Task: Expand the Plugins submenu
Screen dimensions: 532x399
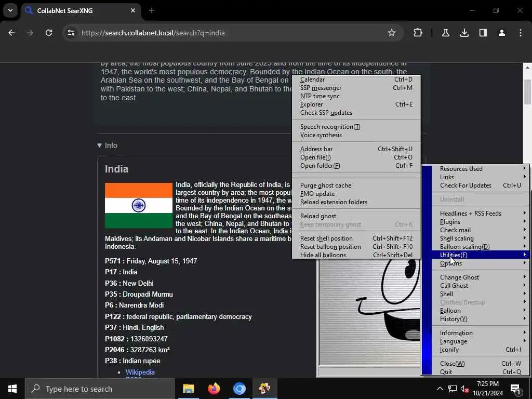Action: pos(481,222)
